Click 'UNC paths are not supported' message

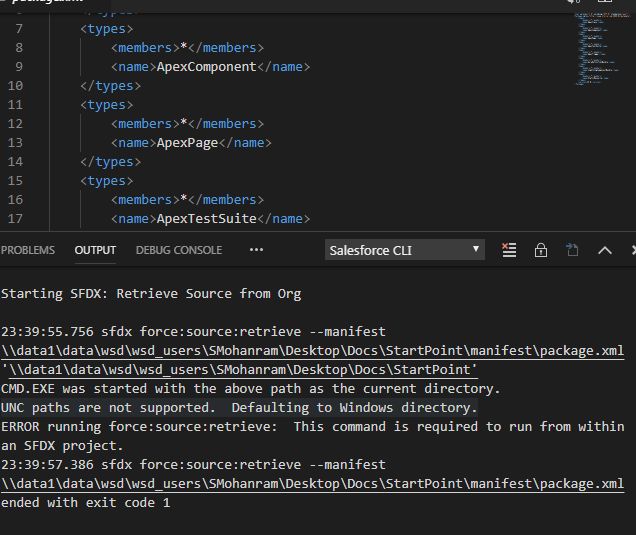[x=239, y=408]
